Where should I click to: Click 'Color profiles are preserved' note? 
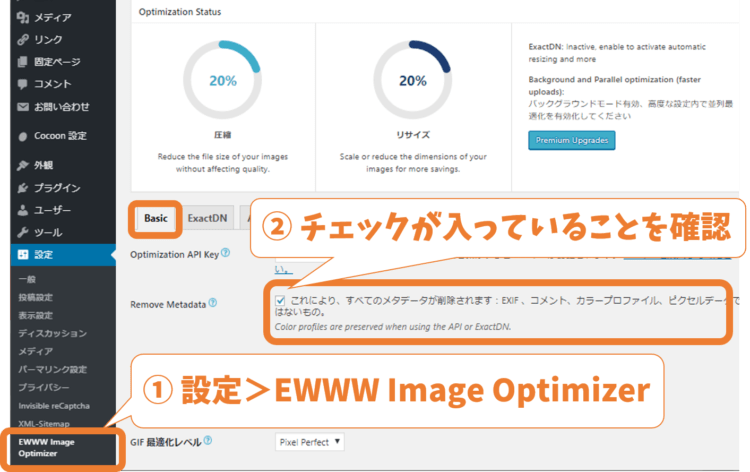click(x=393, y=327)
